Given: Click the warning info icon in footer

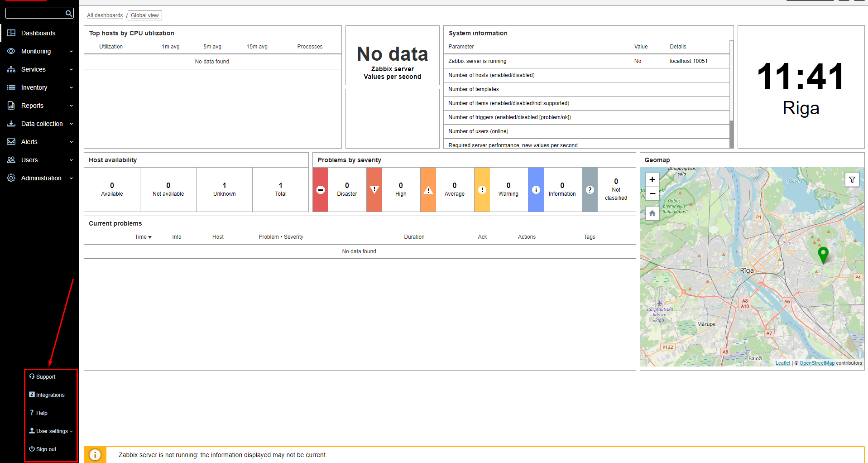Looking at the screenshot, I should (x=95, y=455).
